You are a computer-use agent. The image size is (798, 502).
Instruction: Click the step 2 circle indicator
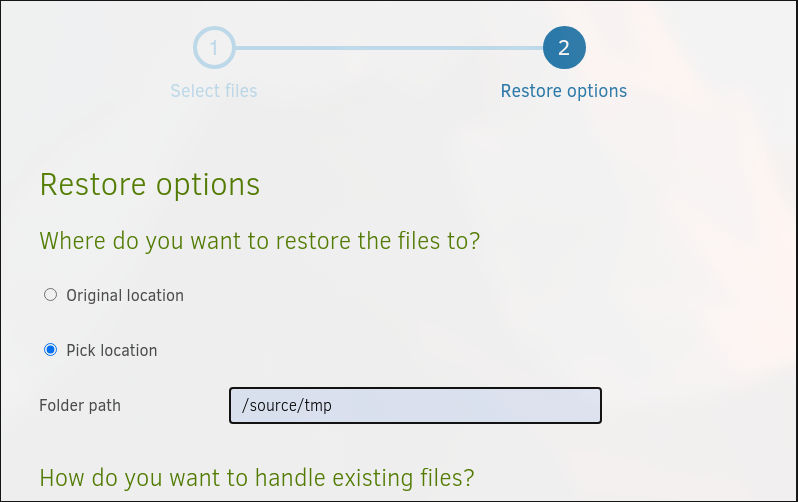(564, 47)
